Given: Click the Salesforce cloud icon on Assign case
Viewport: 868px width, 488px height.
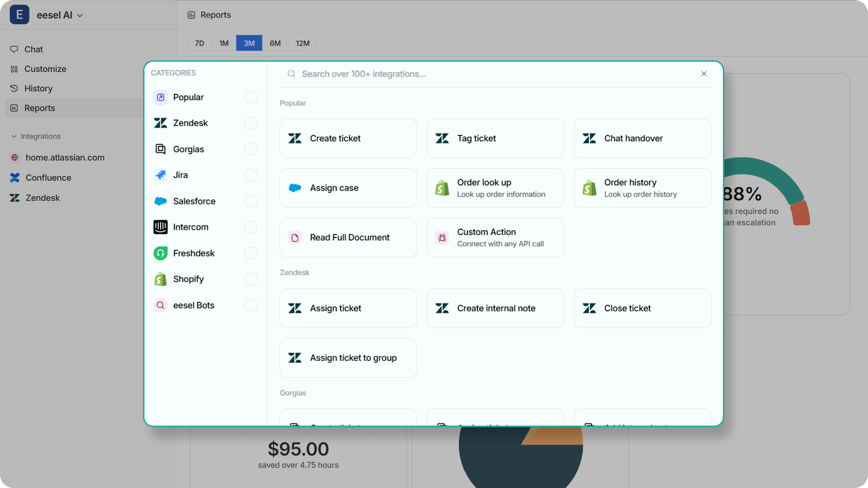Looking at the screenshot, I should point(295,188).
